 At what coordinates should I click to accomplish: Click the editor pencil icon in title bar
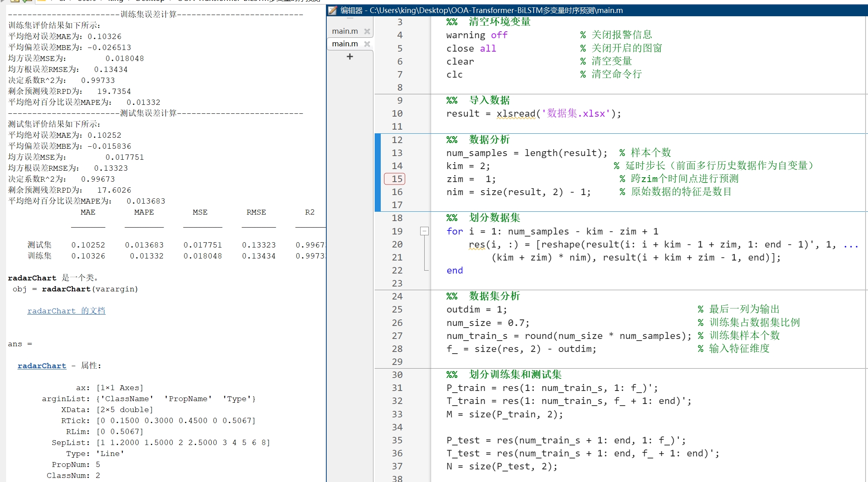coord(333,10)
